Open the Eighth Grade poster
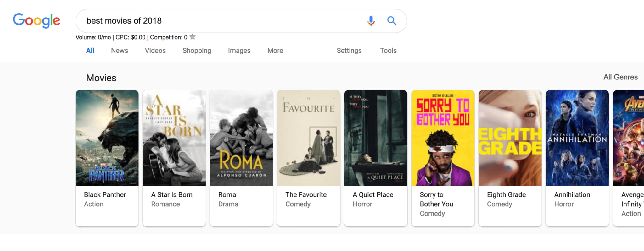Screen dimensions: 644x251 pyautogui.click(x=510, y=138)
